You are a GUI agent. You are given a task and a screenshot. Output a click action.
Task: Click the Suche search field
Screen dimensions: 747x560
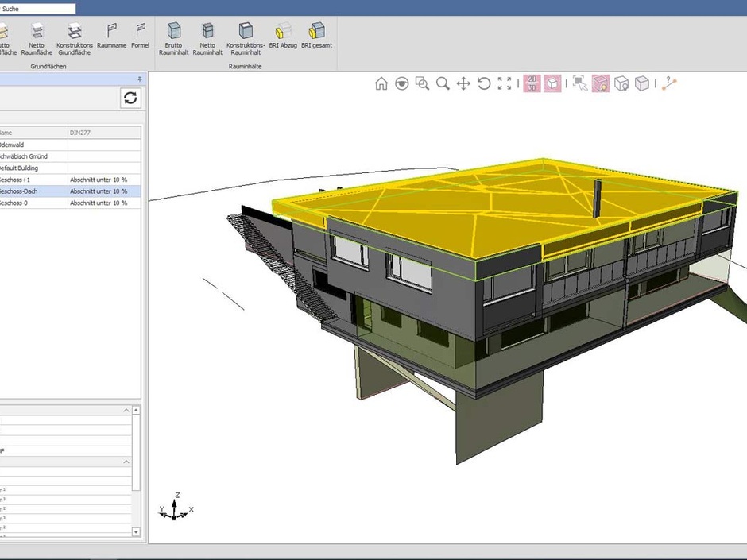click(x=38, y=9)
